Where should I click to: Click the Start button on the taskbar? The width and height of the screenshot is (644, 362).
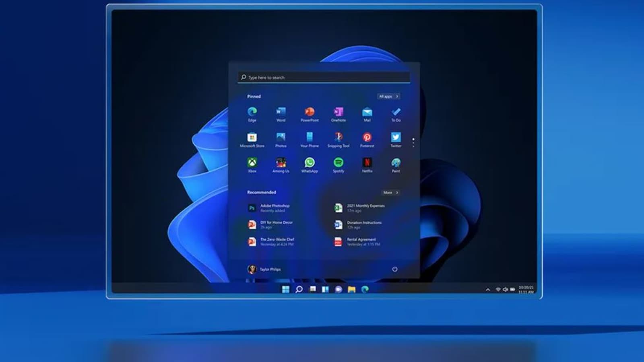pyautogui.click(x=286, y=289)
